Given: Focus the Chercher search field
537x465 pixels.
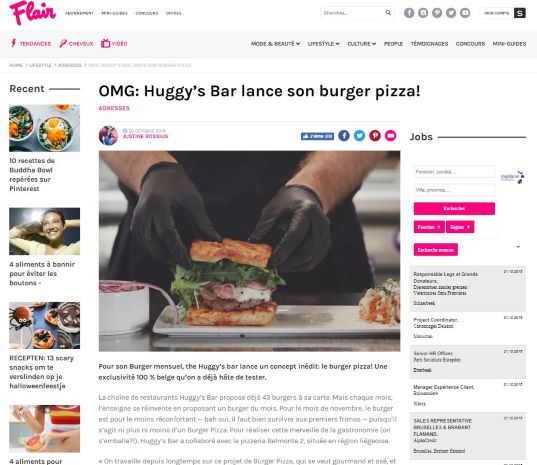Looking at the screenshot, I should click(x=352, y=13).
